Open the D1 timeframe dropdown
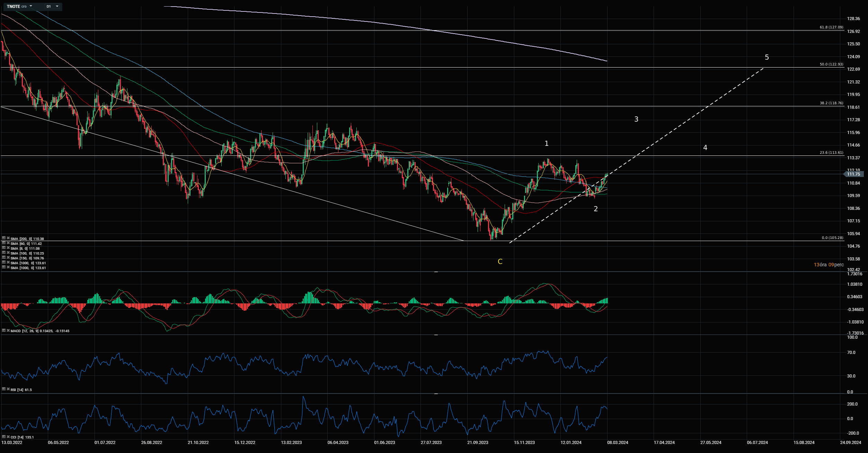 [x=53, y=6]
